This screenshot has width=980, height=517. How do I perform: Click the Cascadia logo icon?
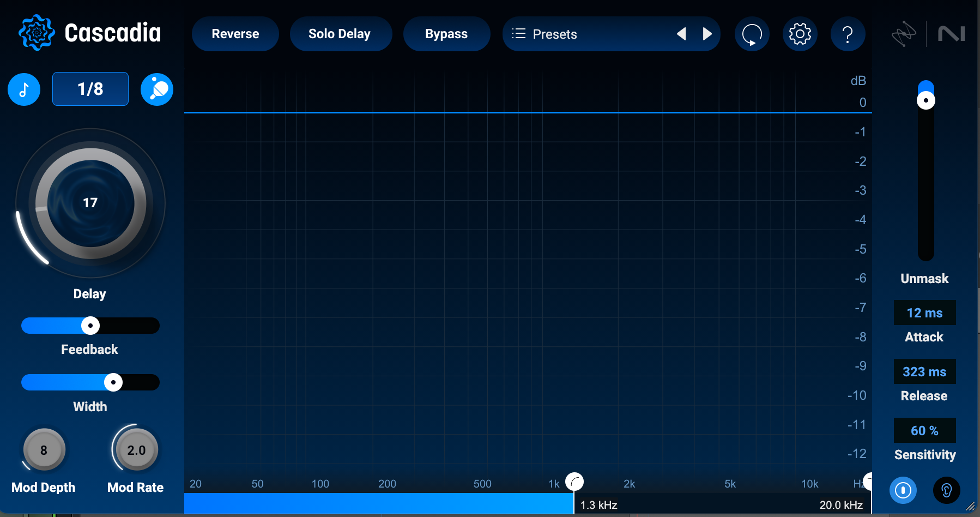37,33
